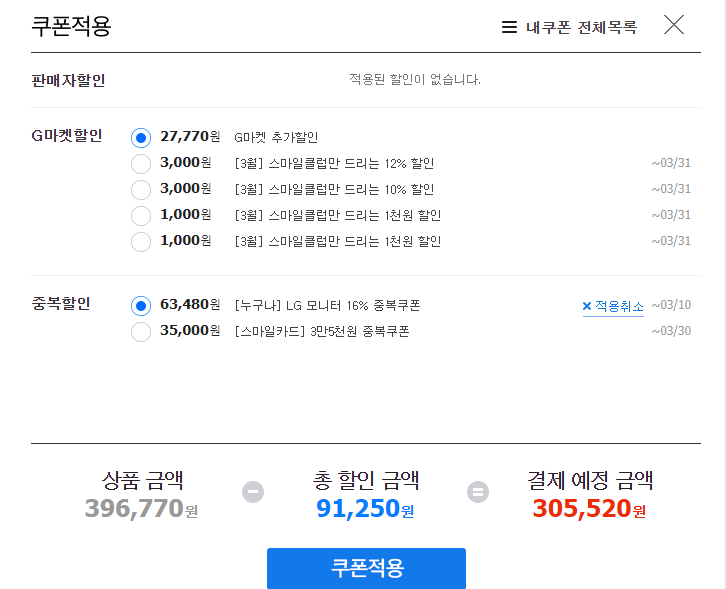Select the LG 모니터 16% 중복쿠폰 radio
The width and height of the screenshot is (726, 589).
(x=141, y=306)
